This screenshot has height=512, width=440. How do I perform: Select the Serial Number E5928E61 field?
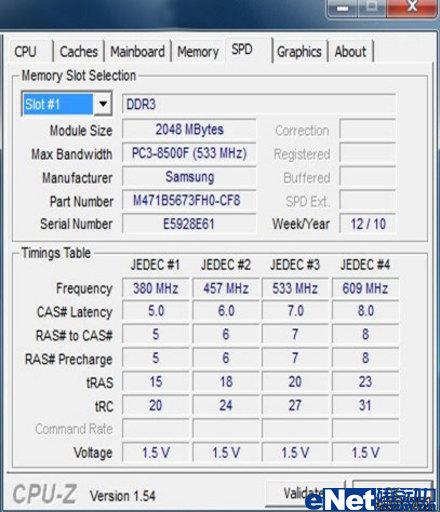pyautogui.click(x=189, y=224)
